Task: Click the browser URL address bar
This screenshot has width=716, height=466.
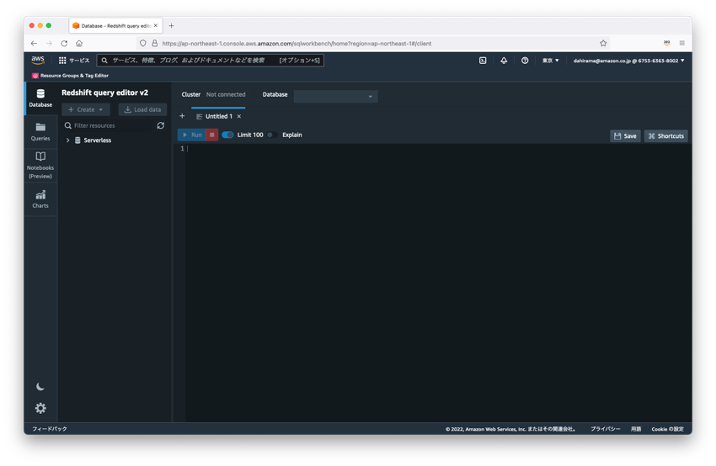Action: click(374, 43)
